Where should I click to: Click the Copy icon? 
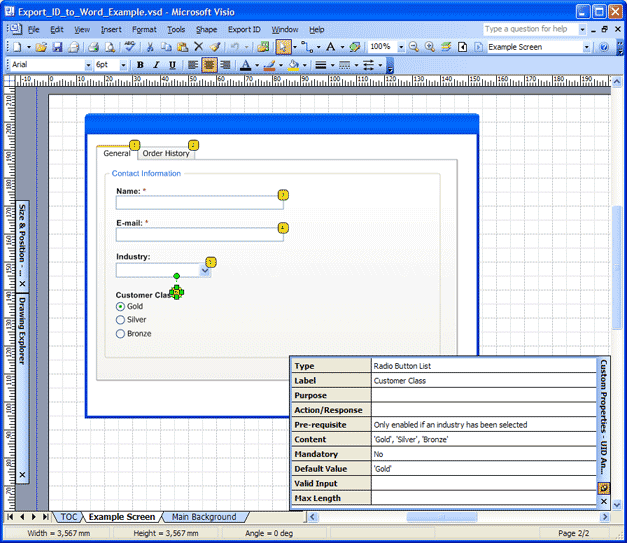(x=166, y=47)
